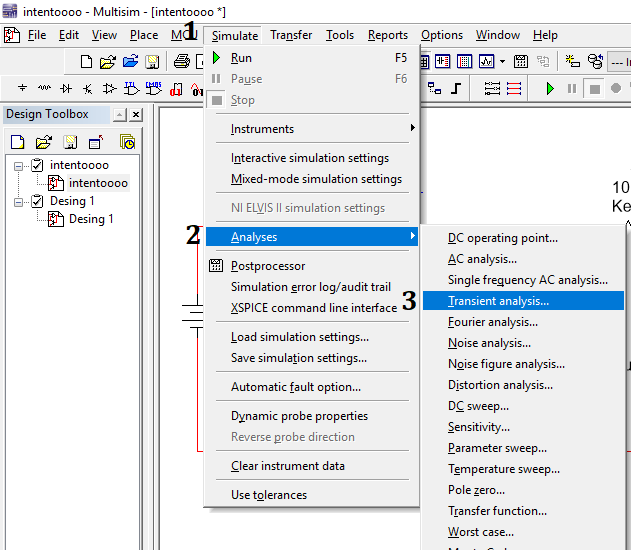Open the Tools menu
Screen dimensions: 631x550
tap(340, 35)
